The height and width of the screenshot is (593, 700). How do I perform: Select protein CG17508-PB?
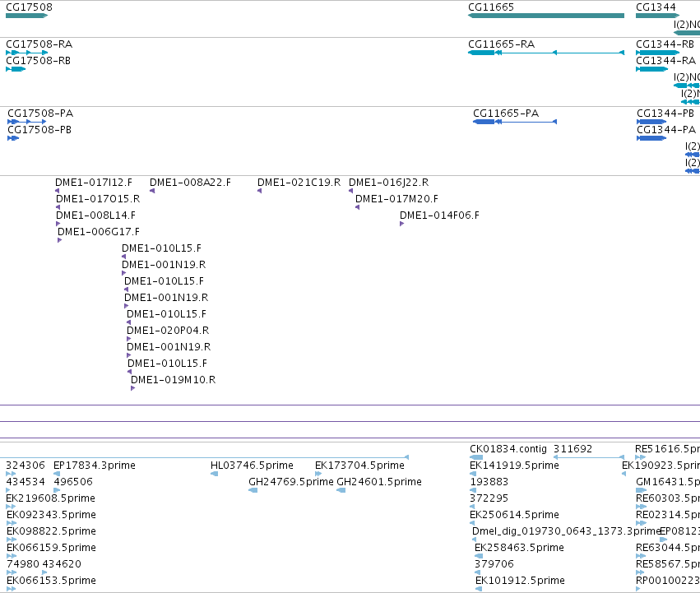[13, 138]
